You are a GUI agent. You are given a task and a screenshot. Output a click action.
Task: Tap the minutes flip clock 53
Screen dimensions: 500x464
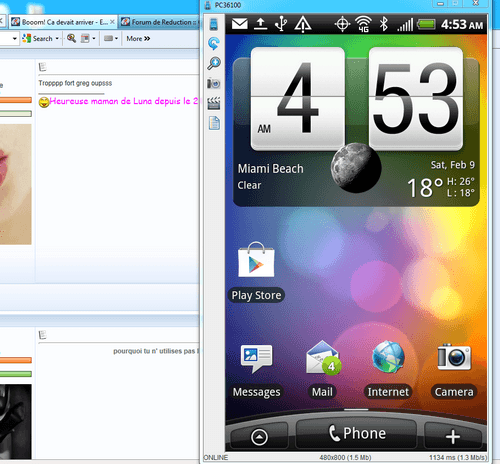[416, 99]
